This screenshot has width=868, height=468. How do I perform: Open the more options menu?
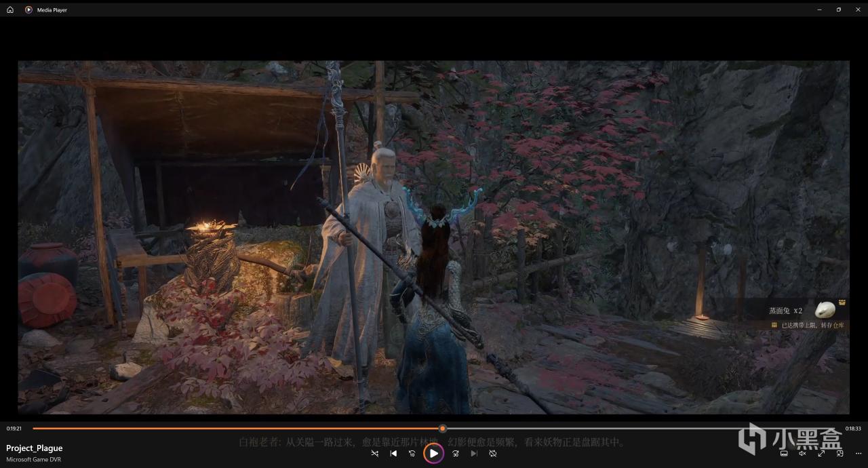[858, 453]
